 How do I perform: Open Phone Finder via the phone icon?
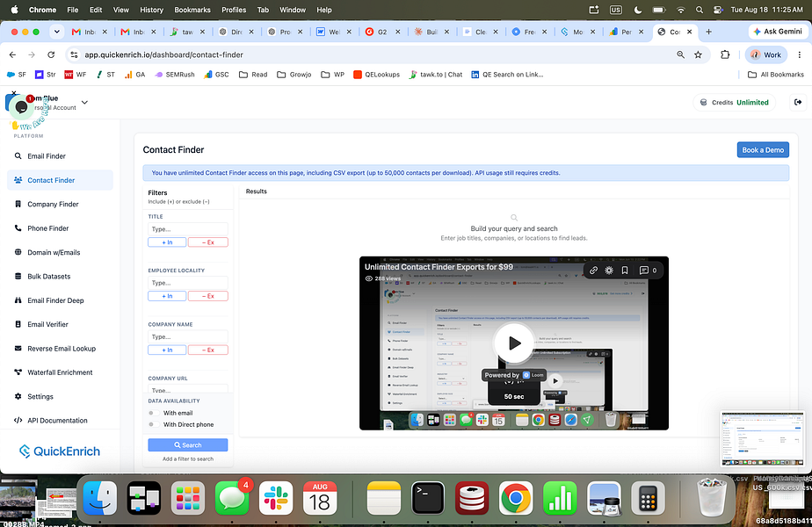[x=18, y=227]
